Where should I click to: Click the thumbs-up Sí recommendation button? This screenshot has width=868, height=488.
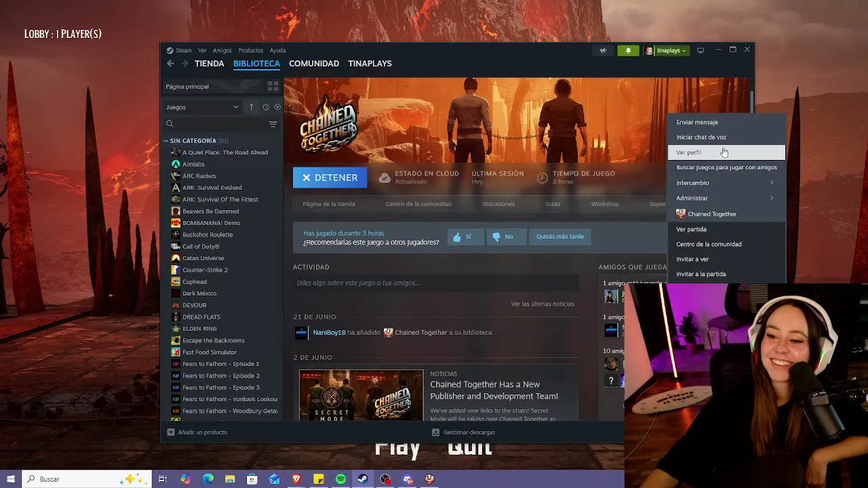pos(465,237)
